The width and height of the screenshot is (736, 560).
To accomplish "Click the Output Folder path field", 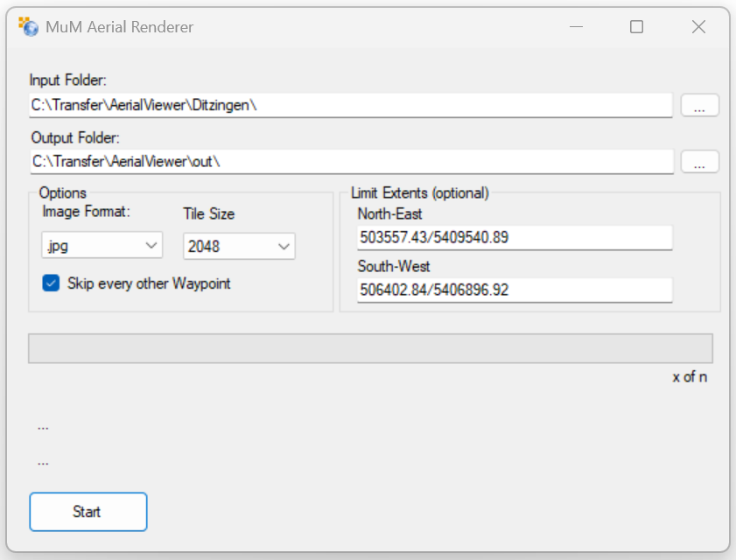I will point(350,161).
